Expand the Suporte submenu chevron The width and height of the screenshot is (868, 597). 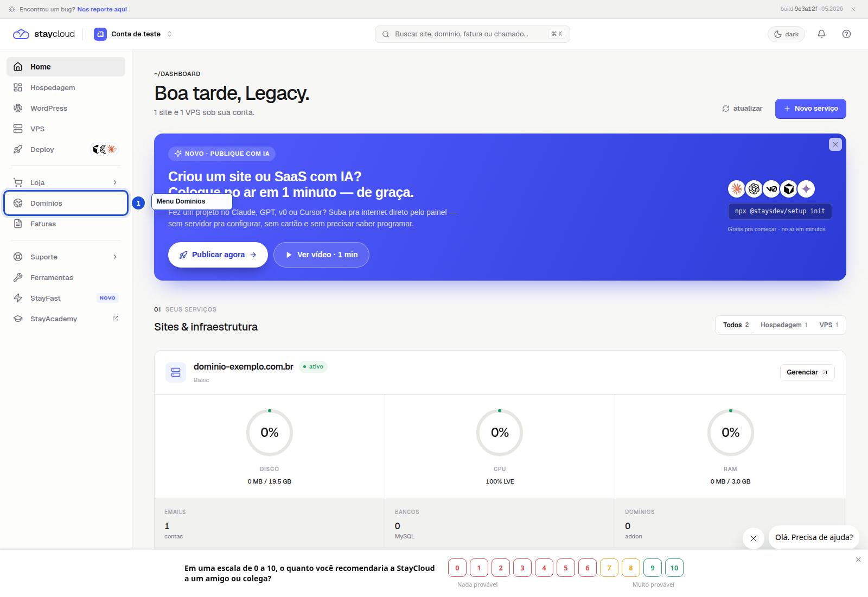tap(115, 257)
